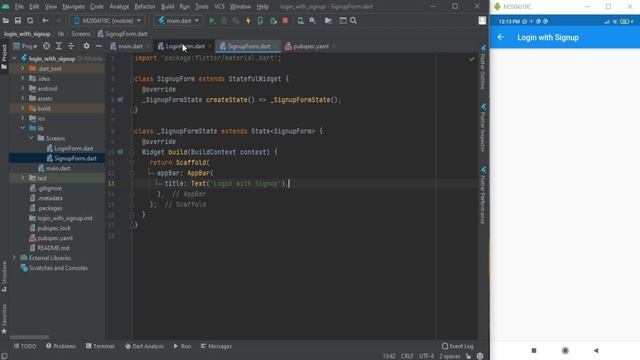Click the Sync/reload toolbar icon

click(30, 20)
